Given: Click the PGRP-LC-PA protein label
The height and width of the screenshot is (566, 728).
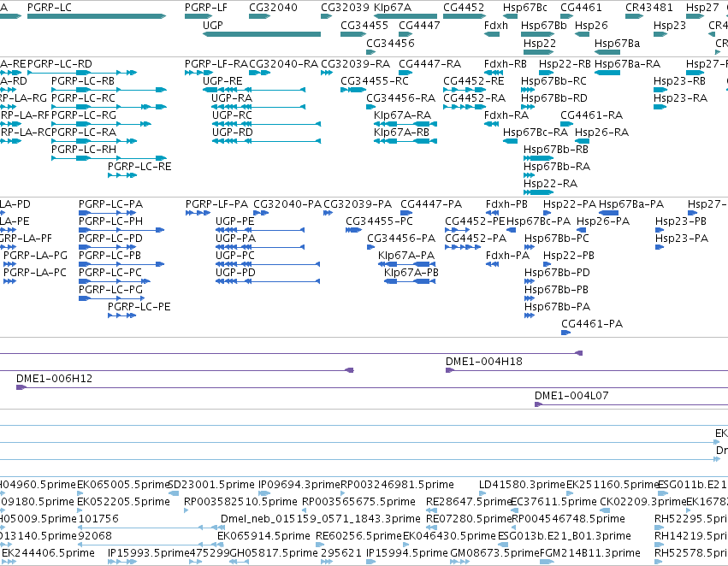Looking at the screenshot, I should (x=110, y=204).
